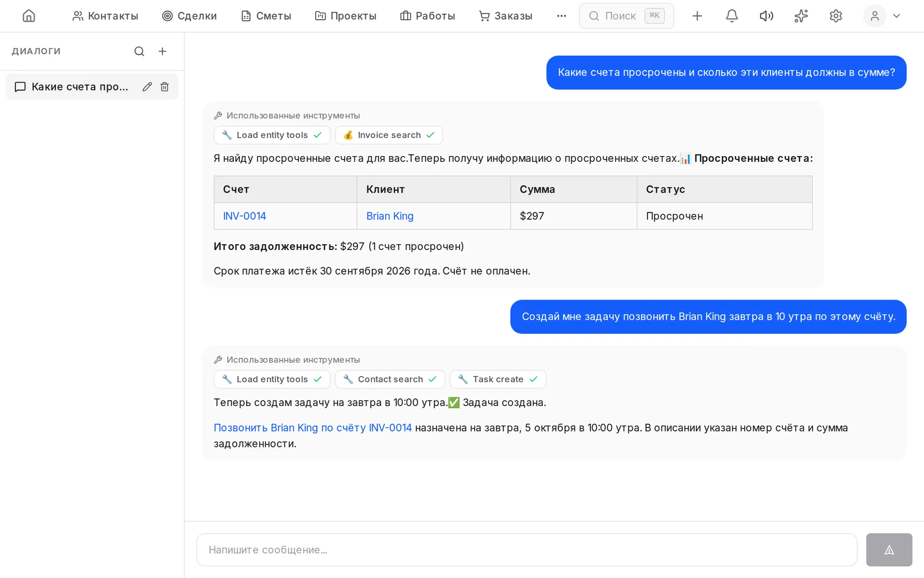Click the ДИАЛОГИ sidebar heading
The image size is (924, 578).
point(36,51)
